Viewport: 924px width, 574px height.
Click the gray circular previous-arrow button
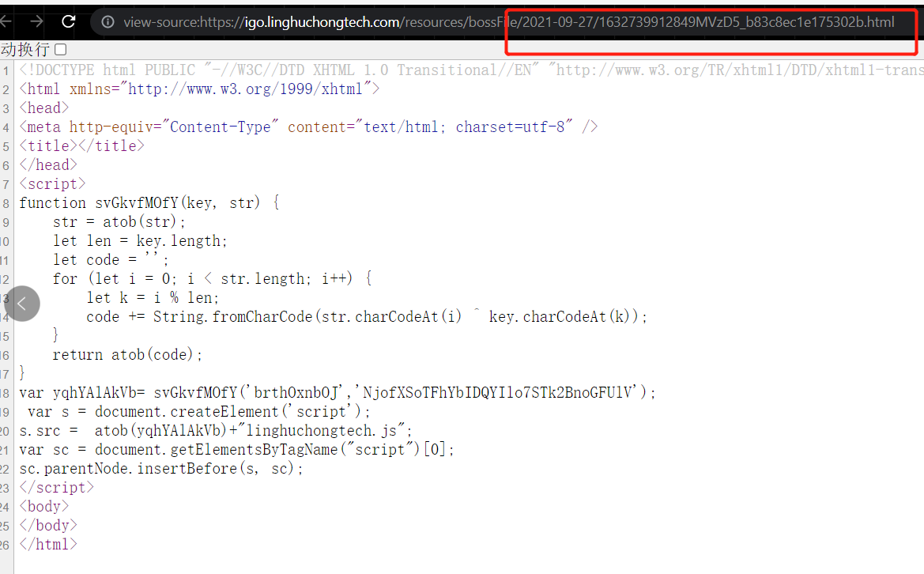click(x=22, y=304)
